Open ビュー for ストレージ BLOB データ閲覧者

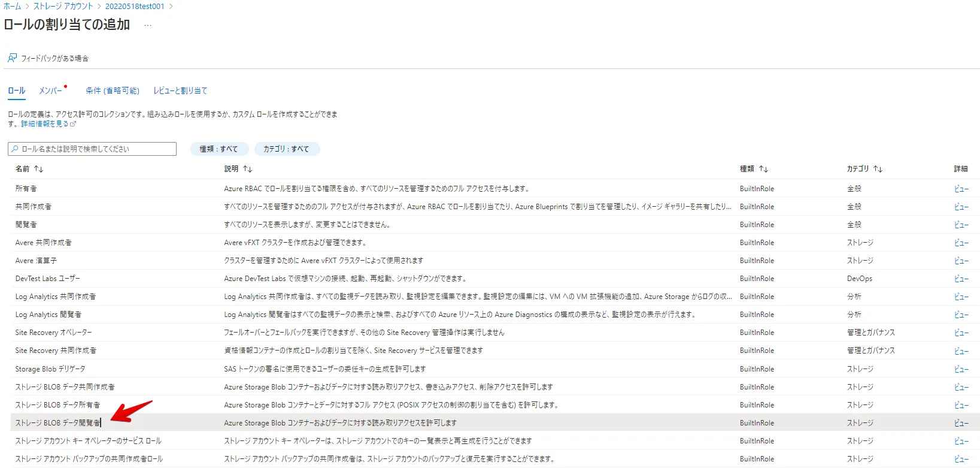961,422
